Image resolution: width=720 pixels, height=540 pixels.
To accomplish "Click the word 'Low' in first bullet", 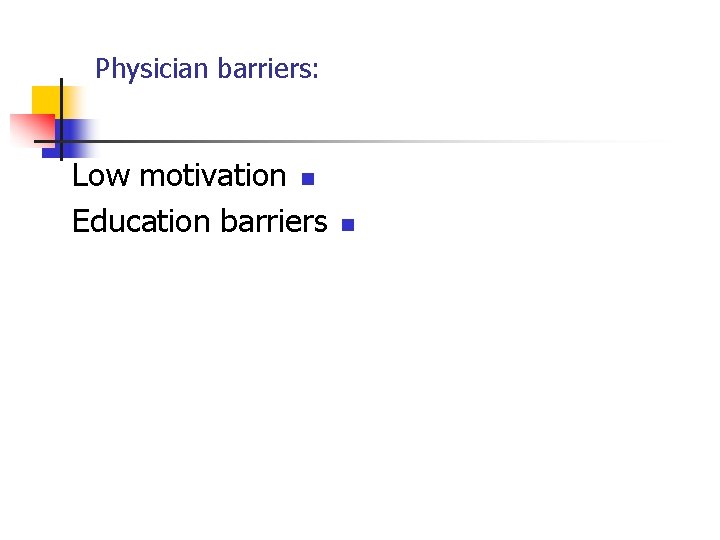I will [x=101, y=175].
